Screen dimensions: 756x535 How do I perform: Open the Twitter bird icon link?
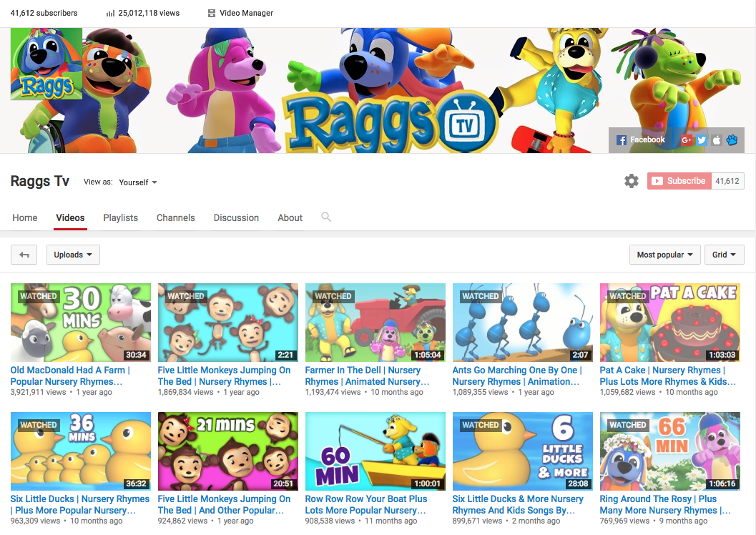(702, 140)
